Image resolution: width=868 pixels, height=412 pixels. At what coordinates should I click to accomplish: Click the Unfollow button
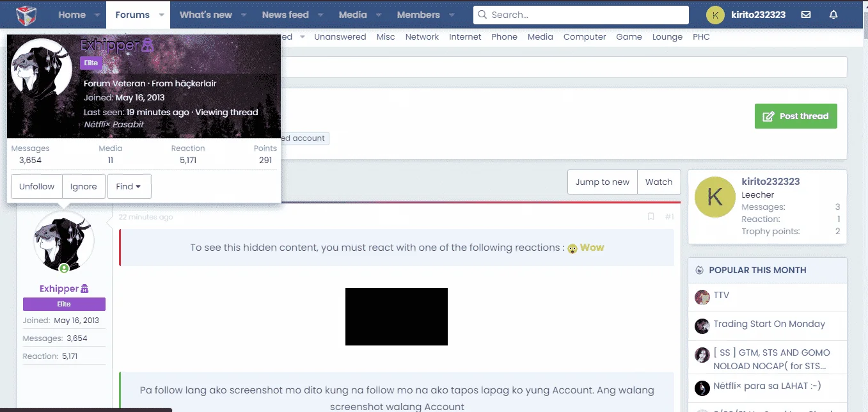coord(37,187)
